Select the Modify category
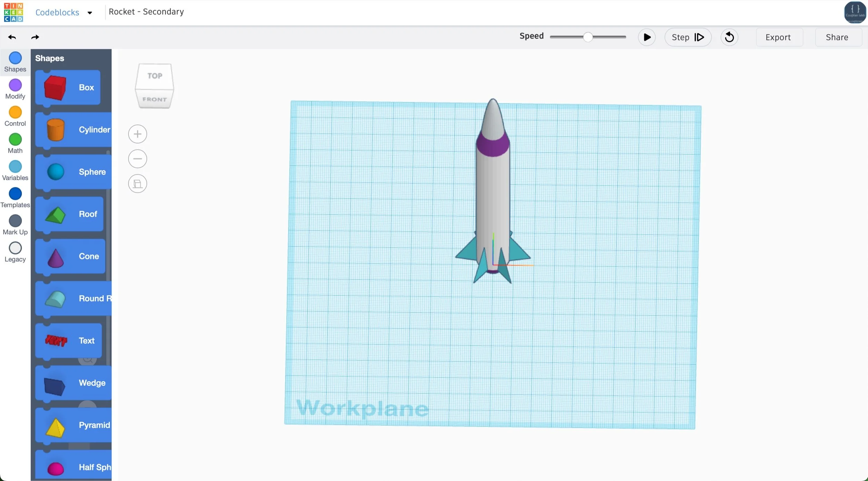 coord(15,89)
